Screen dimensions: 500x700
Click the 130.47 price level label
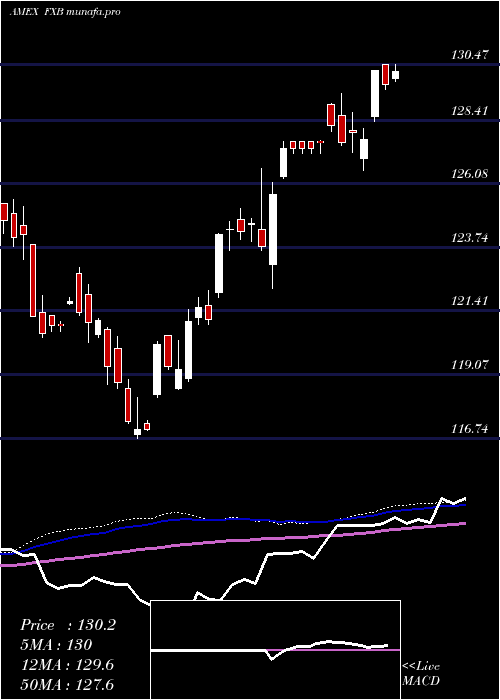point(469,55)
